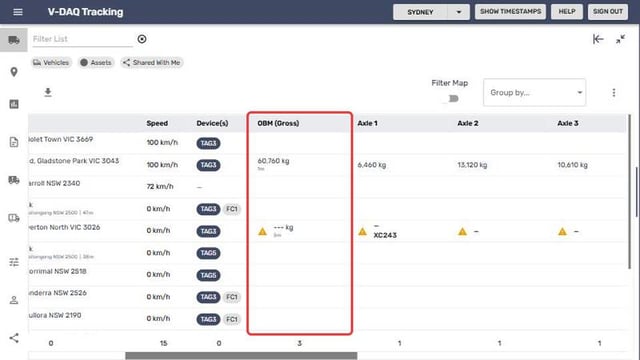Click Violet Town VIC 3669 location
Viewport: 640px width, 360px height.
pyautogui.click(x=61, y=139)
